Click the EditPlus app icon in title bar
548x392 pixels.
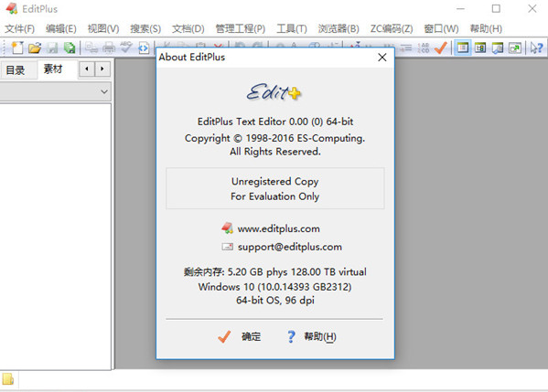tap(12, 8)
